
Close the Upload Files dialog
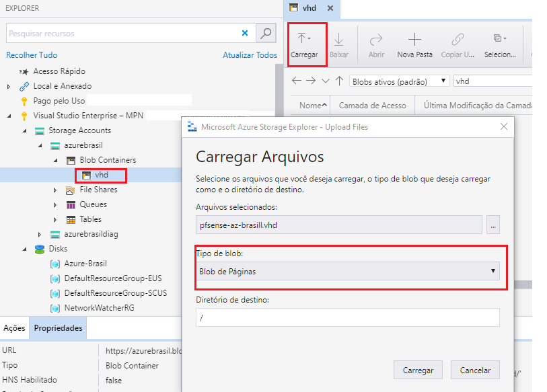point(504,126)
